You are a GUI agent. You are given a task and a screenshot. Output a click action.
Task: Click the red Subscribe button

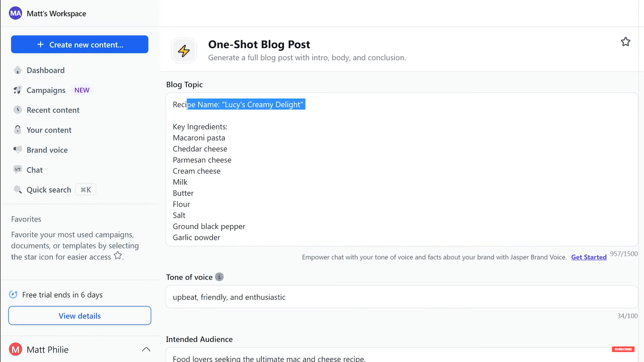pos(623,349)
